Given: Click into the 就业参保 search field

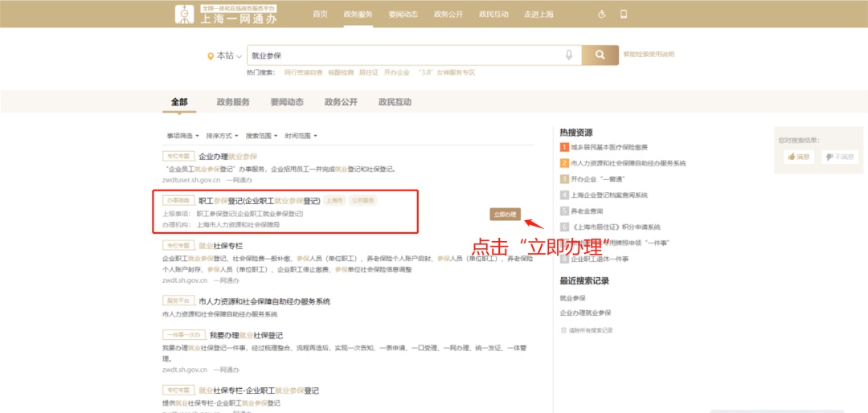Looking at the screenshot, I should coord(402,55).
